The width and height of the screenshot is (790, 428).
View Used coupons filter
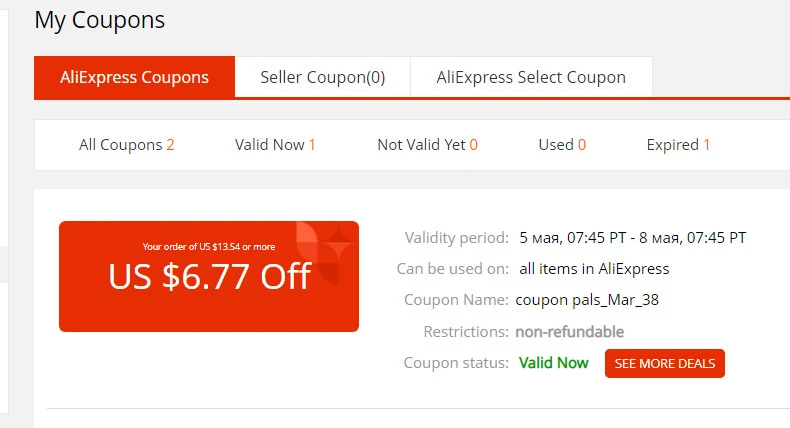pyautogui.click(x=562, y=145)
